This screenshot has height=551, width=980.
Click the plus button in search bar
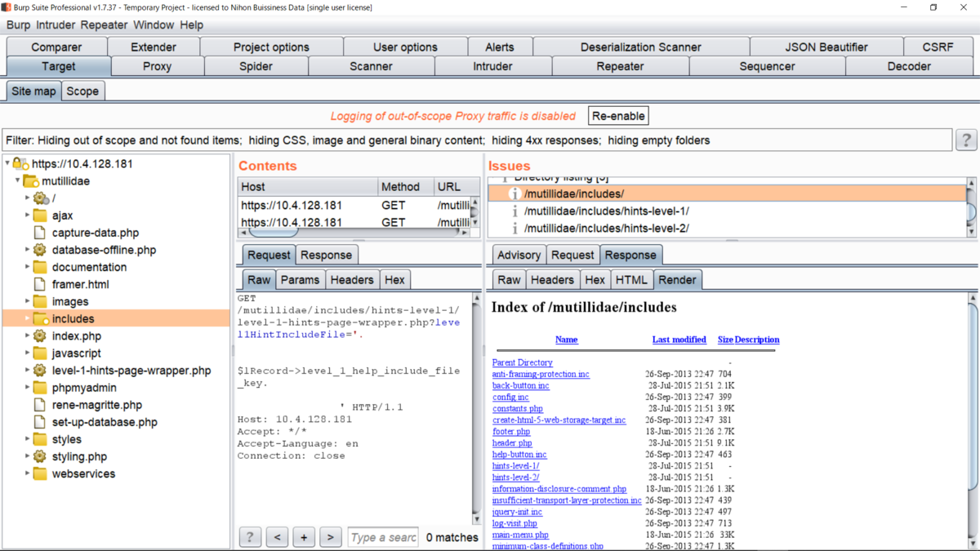[x=304, y=537]
